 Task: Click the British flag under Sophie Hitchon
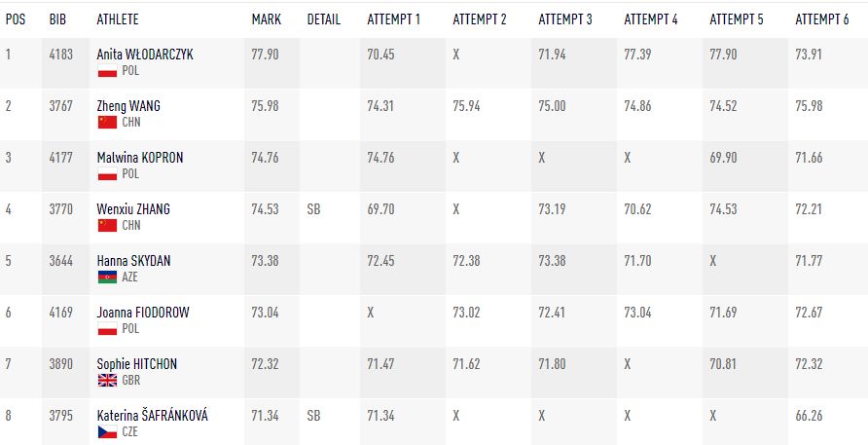coord(107,380)
